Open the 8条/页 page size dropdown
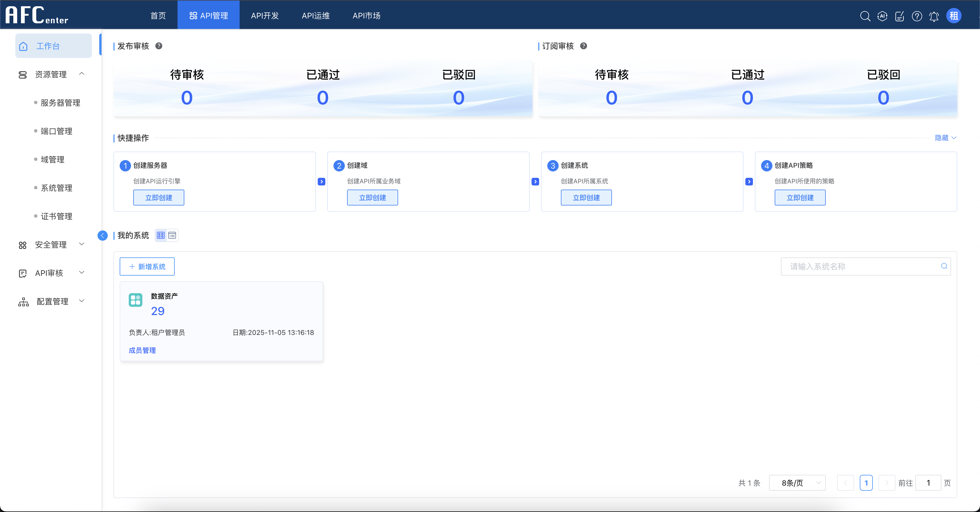The image size is (980, 512). [797, 483]
